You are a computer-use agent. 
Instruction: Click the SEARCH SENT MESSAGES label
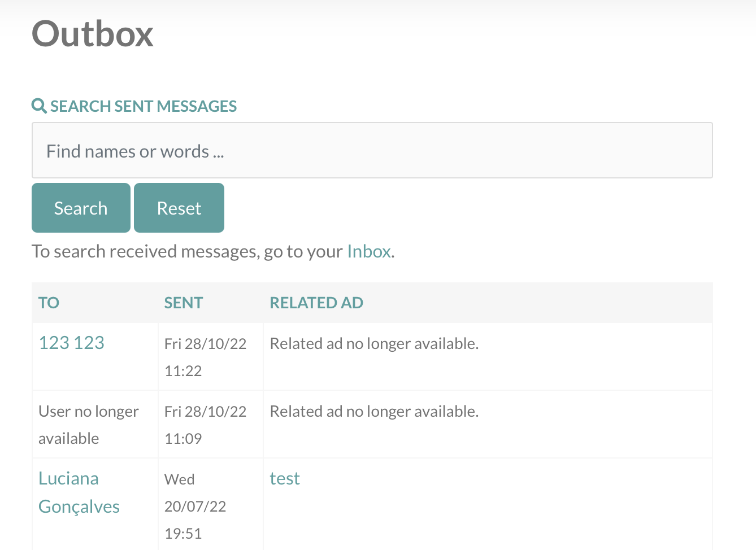[x=144, y=106]
